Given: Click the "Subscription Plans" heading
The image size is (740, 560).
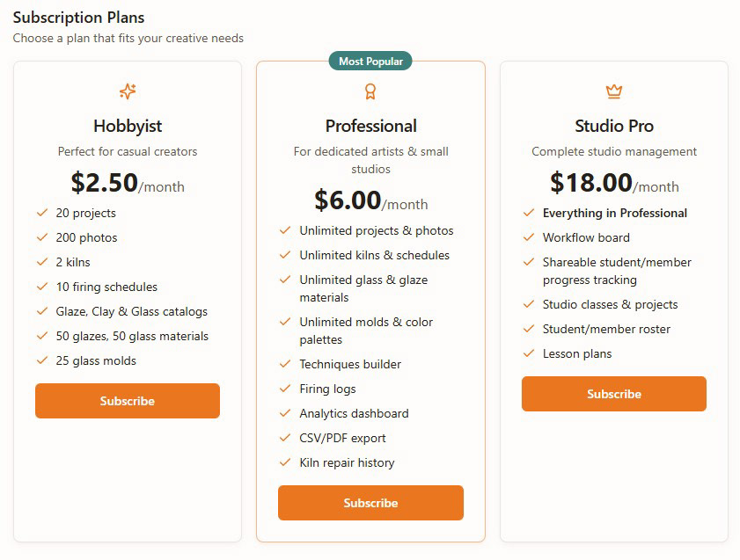Looking at the screenshot, I should point(79,18).
